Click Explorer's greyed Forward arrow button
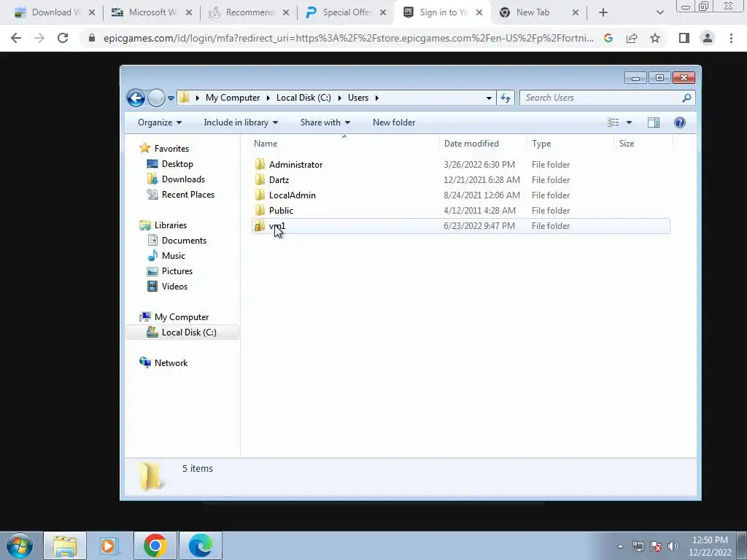 156,98
